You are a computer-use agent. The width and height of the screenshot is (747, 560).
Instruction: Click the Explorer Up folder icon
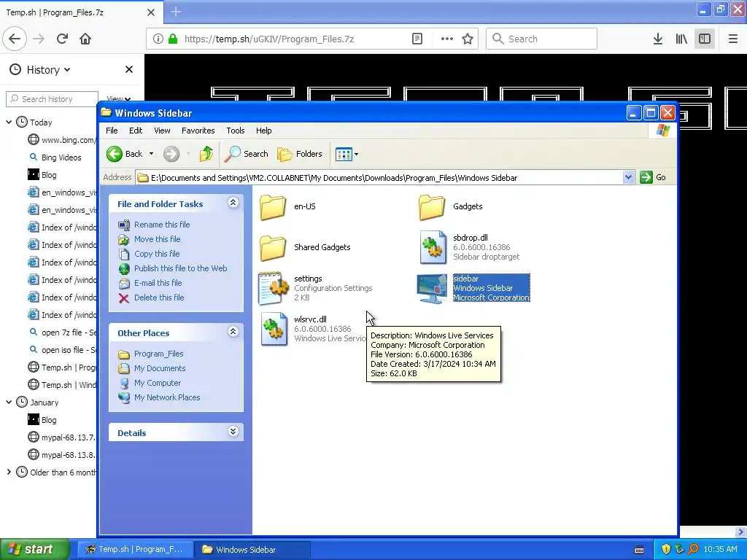(206, 154)
